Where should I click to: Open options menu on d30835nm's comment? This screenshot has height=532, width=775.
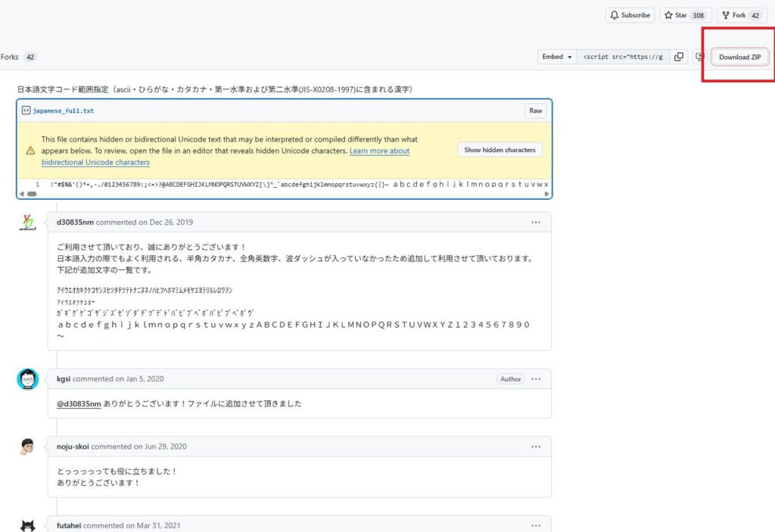click(536, 222)
